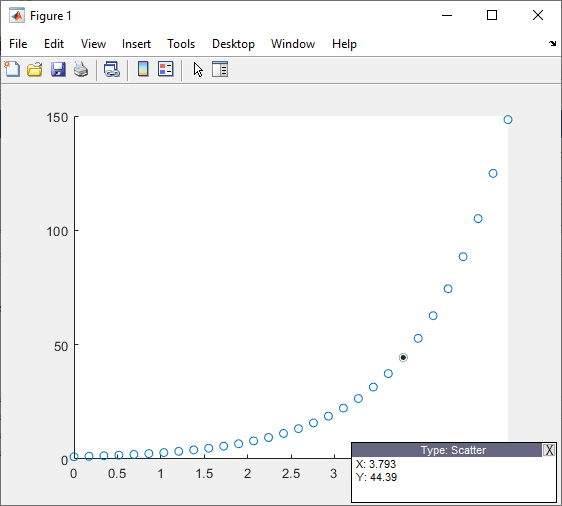This screenshot has width=562, height=506.
Task: Click the y-axis label 50
Action: click(x=61, y=347)
